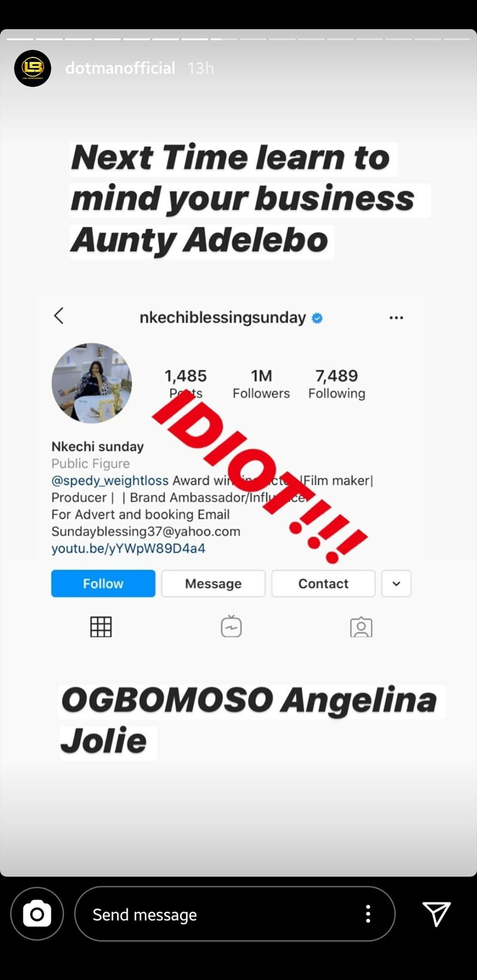The height and width of the screenshot is (980, 477).
Task: Open the tagged photos tab icon
Action: [361, 627]
